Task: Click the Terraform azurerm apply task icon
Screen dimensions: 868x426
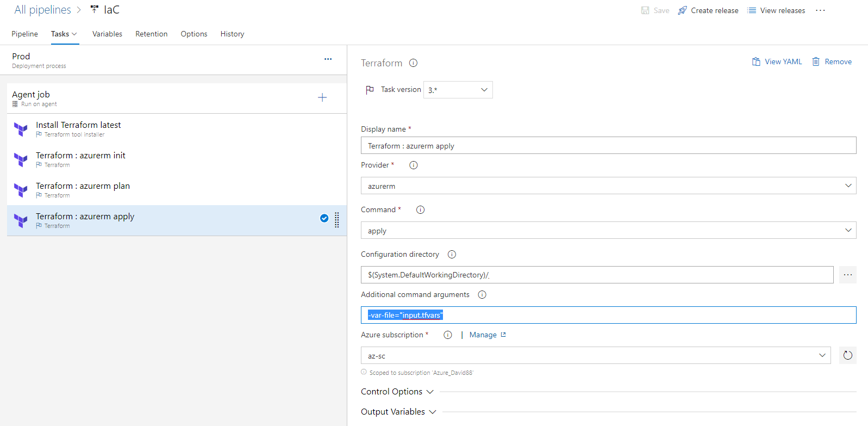Action: [x=21, y=221]
